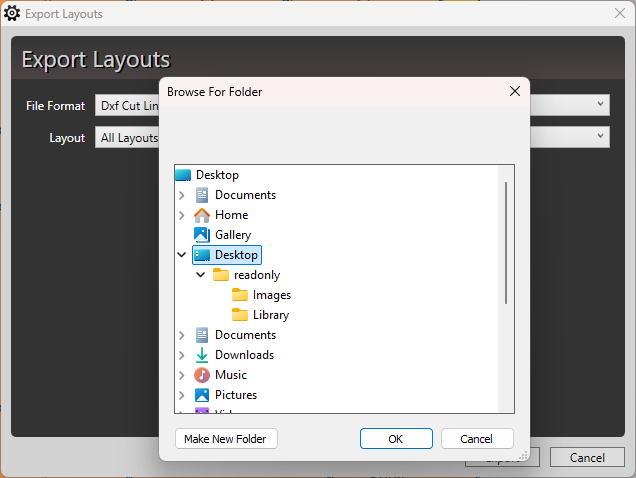The height and width of the screenshot is (478, 636).
Task: Click the dialog resize grip
Action: (x=523, y=455)
